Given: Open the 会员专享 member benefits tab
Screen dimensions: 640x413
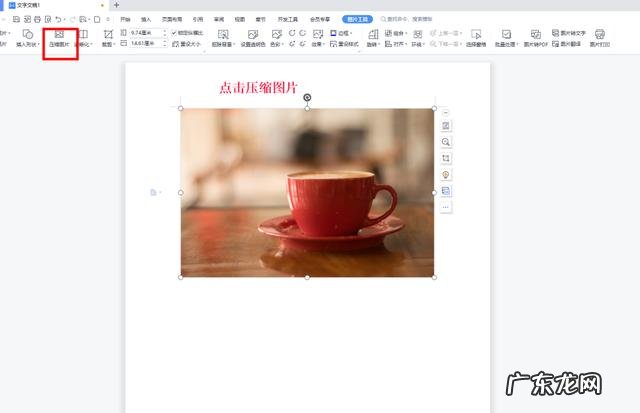Looking at the screenshot, I should pos(320,19).
